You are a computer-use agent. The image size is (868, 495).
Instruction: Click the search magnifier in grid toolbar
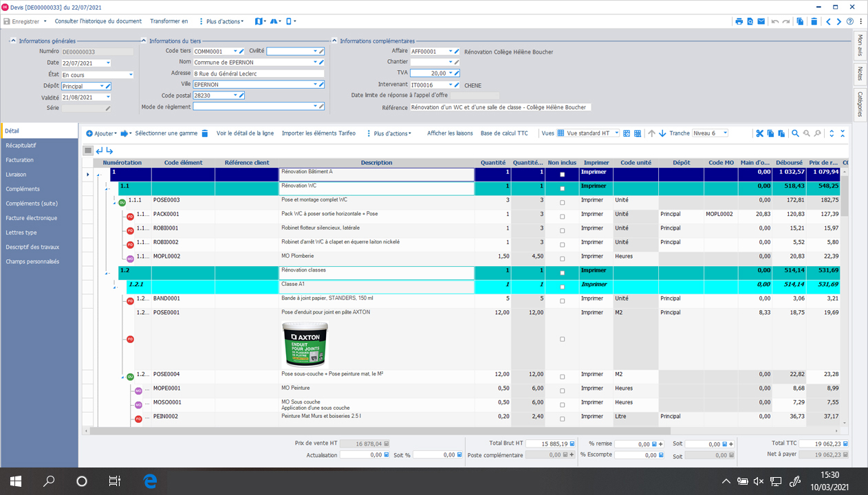[x=795, y=133]
